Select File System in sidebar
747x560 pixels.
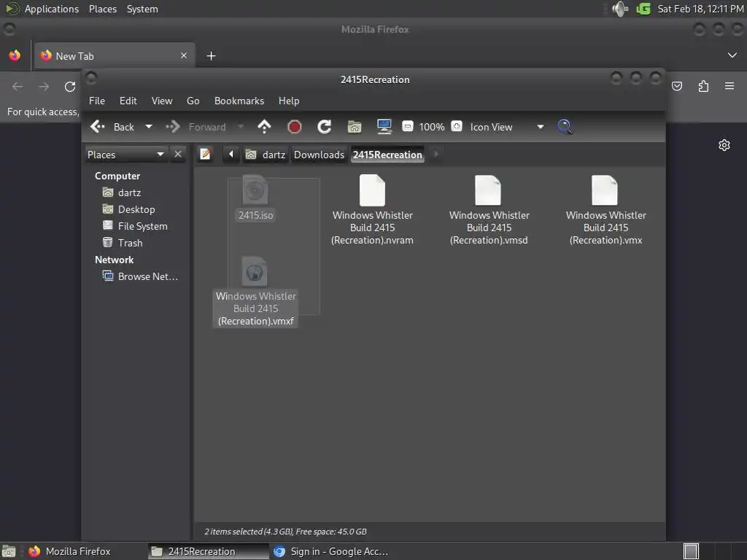point(135,226)
